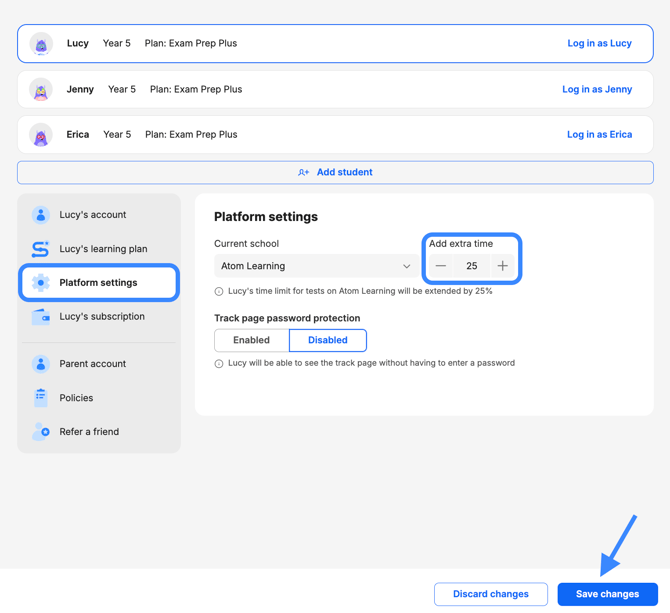
Task: Click Jenny's avatar icon
Action: tap(41, 89)
